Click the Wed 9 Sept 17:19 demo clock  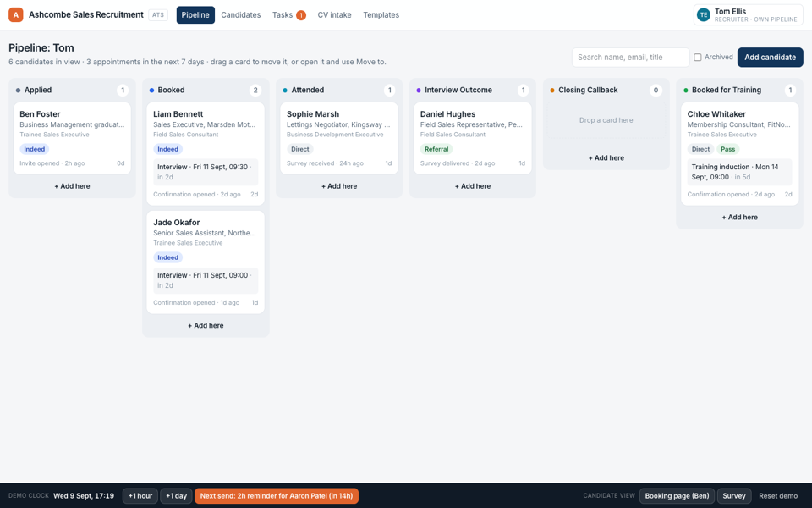[84, 496]
